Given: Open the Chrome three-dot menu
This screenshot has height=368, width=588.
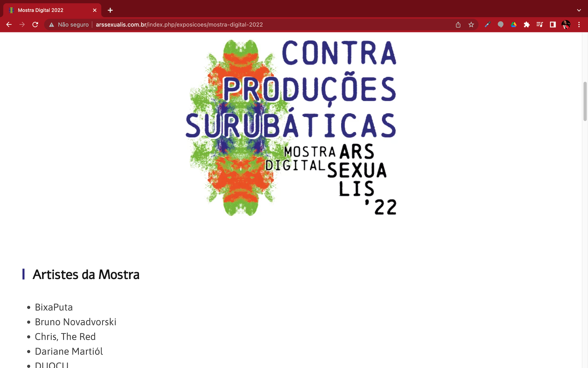Looking at the screenshot, I should click(579, 25).
